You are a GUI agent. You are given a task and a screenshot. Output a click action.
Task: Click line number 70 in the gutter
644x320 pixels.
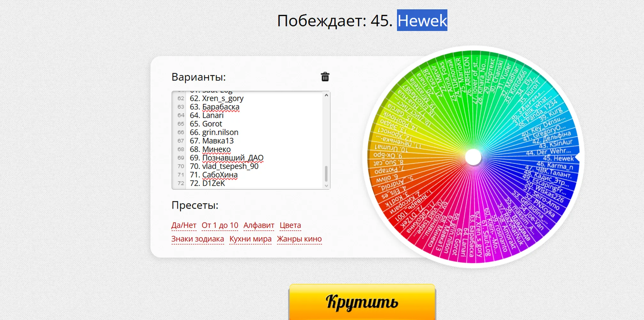pyautogui.click(x=181, y=166)
